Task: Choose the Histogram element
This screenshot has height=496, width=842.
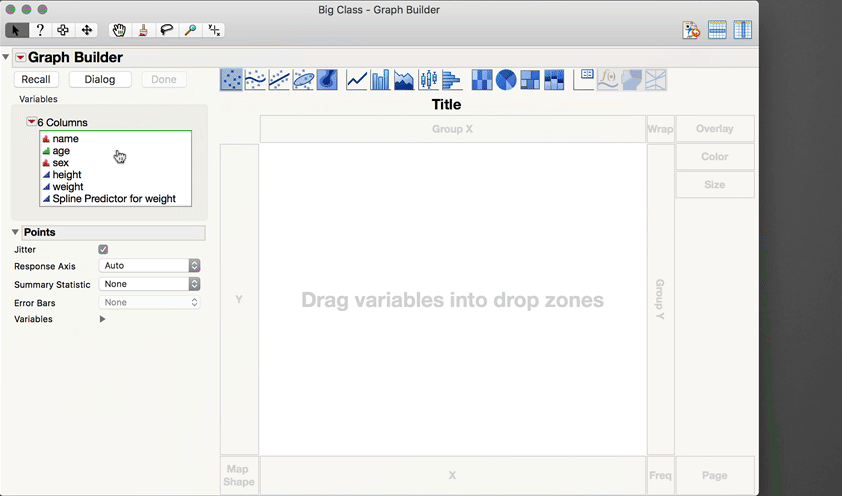Action: click(x=452, y=80)
